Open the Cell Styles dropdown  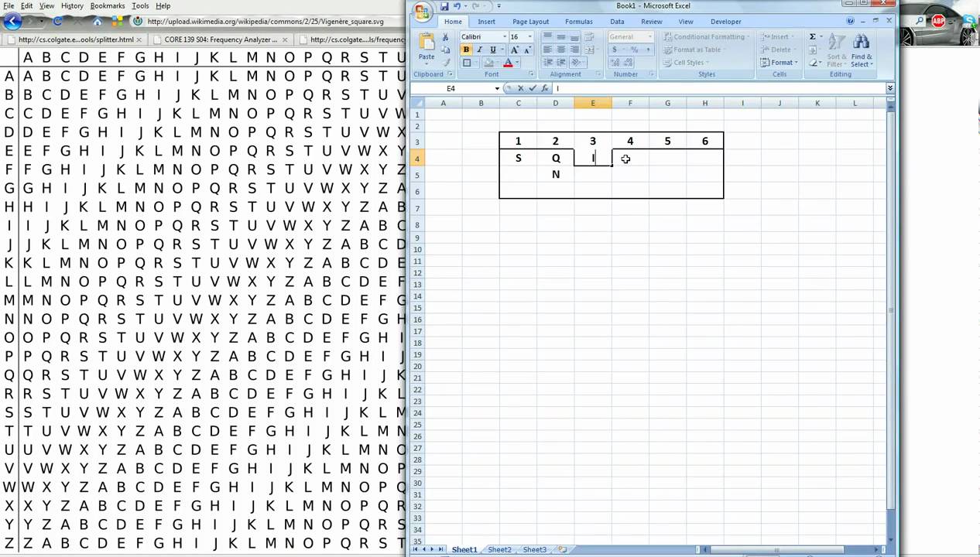[686, 63]
